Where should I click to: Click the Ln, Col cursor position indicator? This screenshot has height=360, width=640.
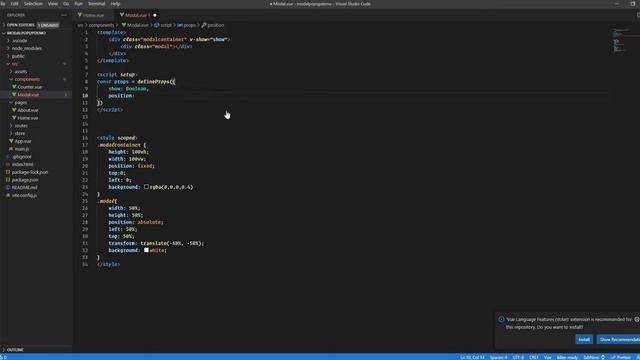pyautogui.click(x=472, y=357)
